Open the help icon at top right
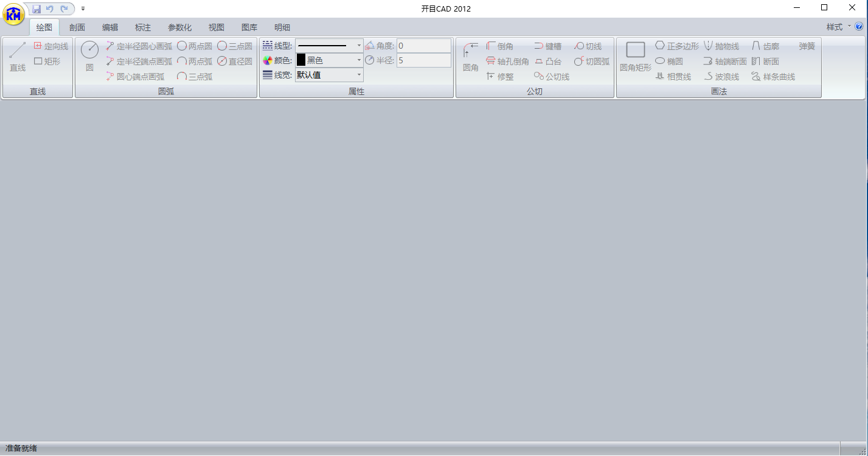The width and height of the screenshot is (868, 456). 859,27
